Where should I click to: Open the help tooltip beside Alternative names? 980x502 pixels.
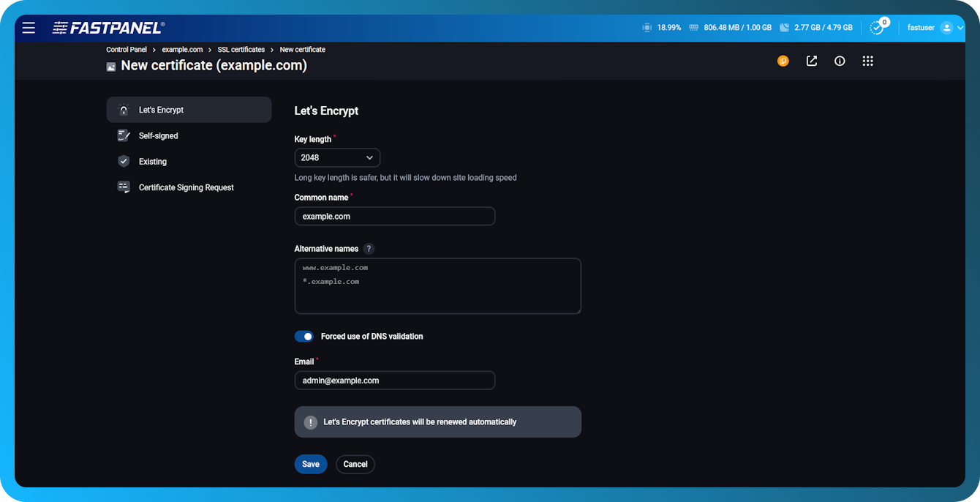coord(369,248)
